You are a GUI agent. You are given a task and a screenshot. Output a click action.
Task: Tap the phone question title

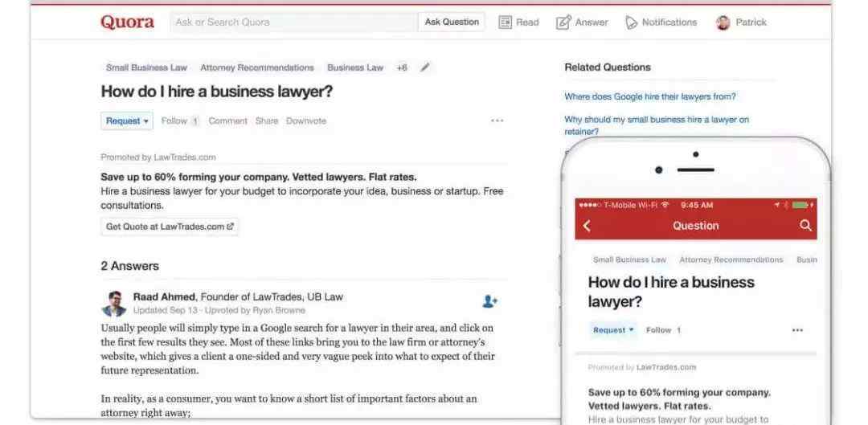pos(671,292)
